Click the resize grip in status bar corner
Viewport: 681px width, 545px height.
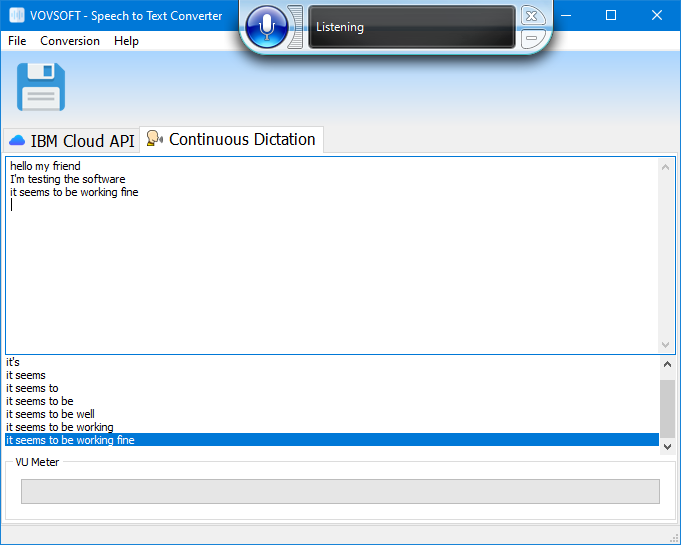pyautogui.click(x=674, y=538)
